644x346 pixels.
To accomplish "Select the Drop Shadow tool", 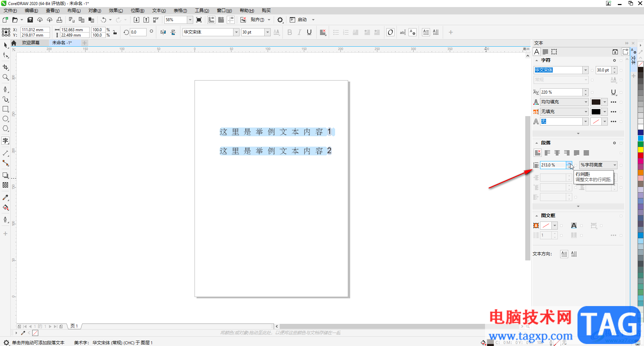I will pos(5,175).
